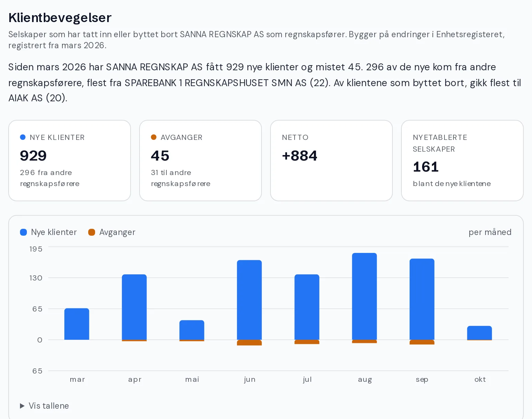Click the orange departures bar for 'jul'
The width and height of the screenshot is (532, 419).
coord(307,342)
